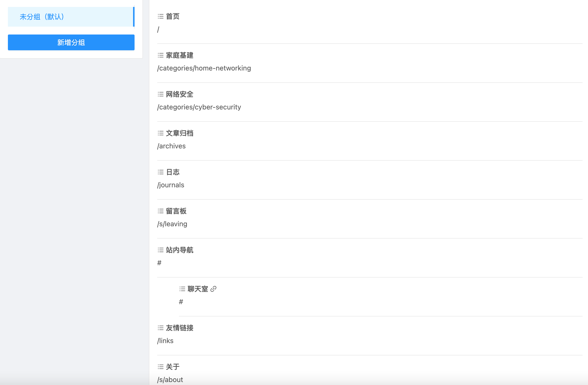Open the 家庭基建 menu item

pyautogui.click(x=179, y=55)
